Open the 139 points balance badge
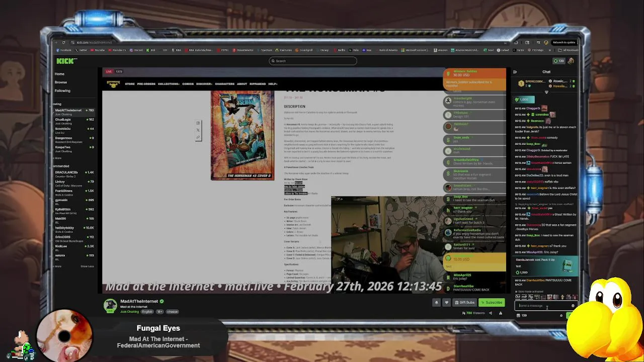 pyautogui.click(x=558, y=61)
